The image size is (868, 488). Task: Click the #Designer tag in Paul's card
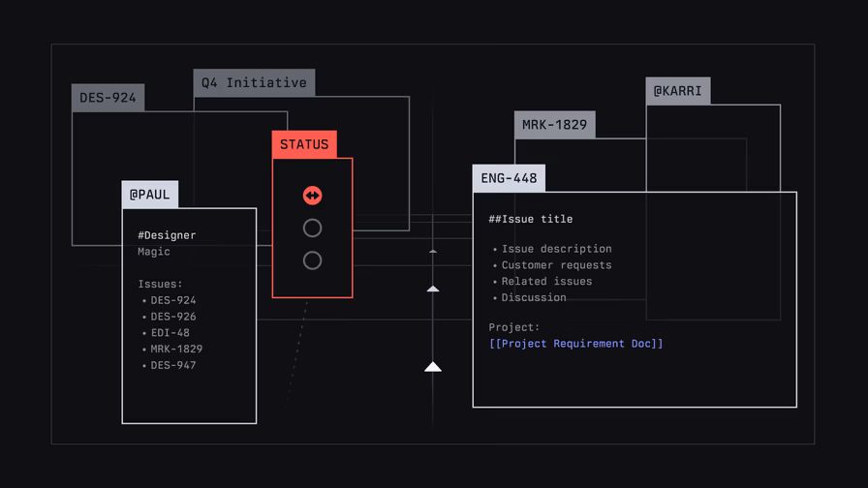point(167,235)
